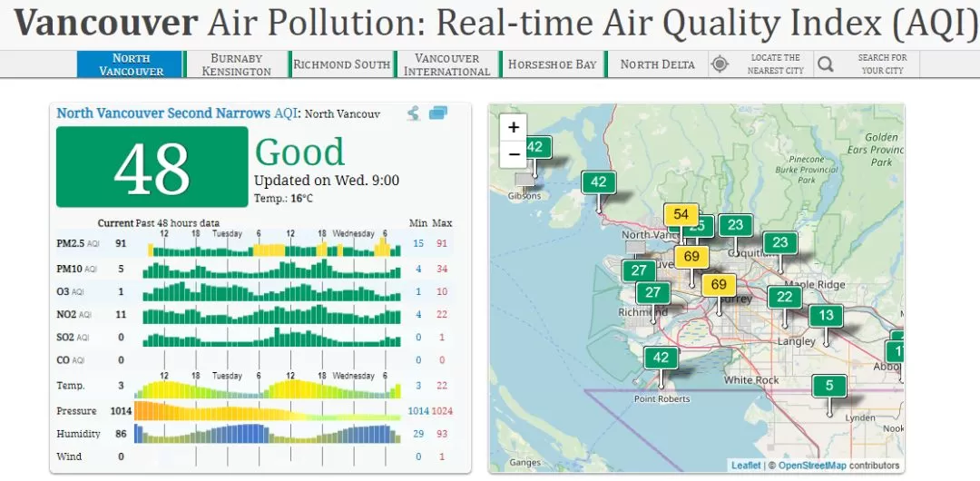Zoom out the map with minus button
This screenshot has width=980, height=481.
[514, 154]
